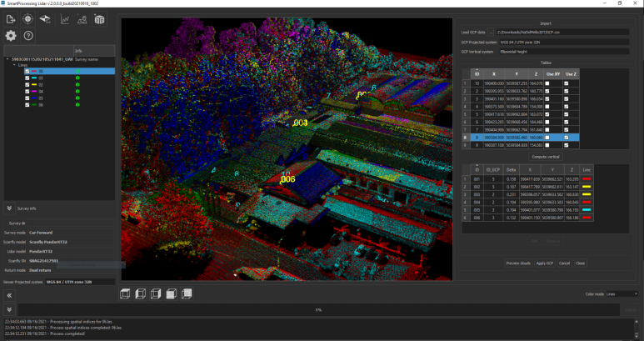This screenshot has height=341, width=644.
Task: Select result row with ID 003
Action: pos(527,194)
